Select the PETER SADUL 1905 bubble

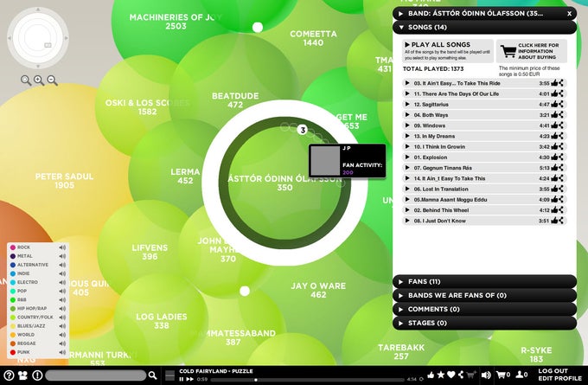[64, 181]
